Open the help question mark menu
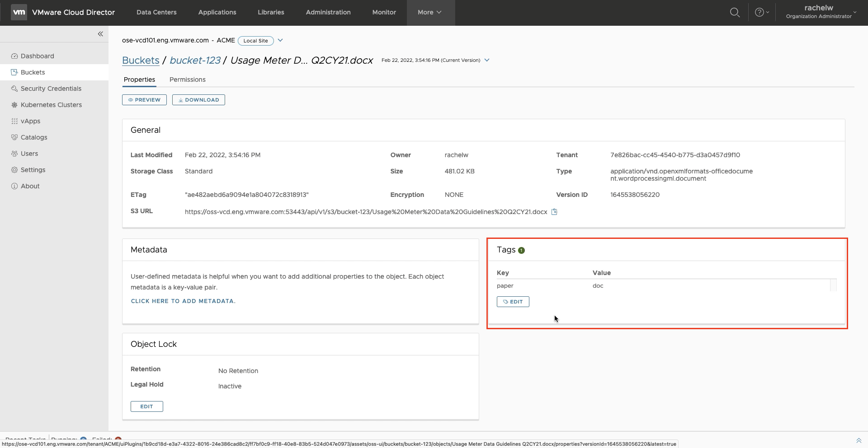Screen dimensions: 868x448 [x=761, y=13]
